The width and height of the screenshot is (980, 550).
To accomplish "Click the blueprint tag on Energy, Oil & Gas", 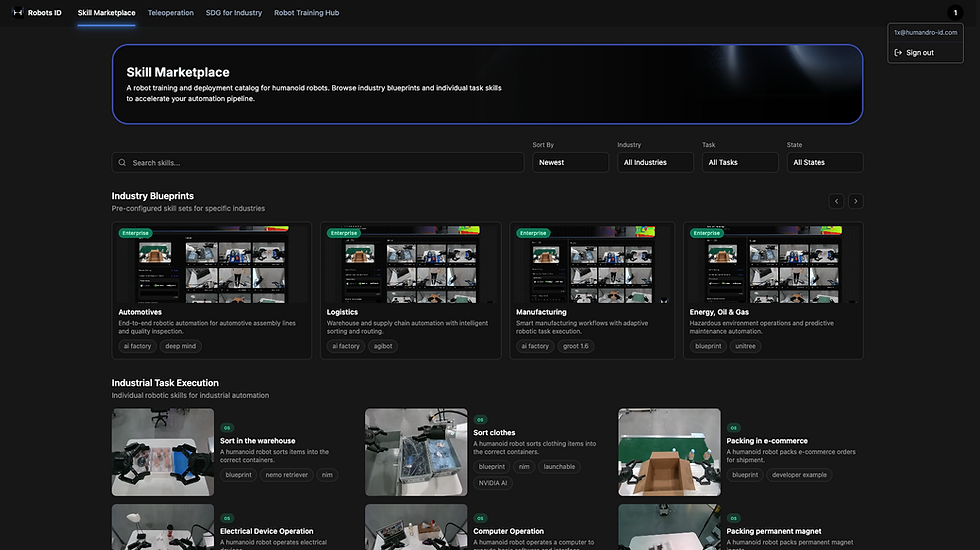I will (x=708, y=346).
